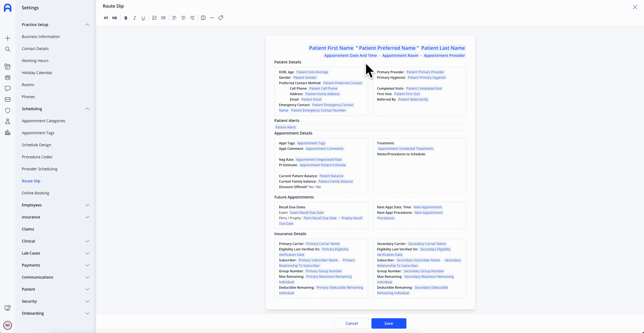Toggle bold formatting

126,18
